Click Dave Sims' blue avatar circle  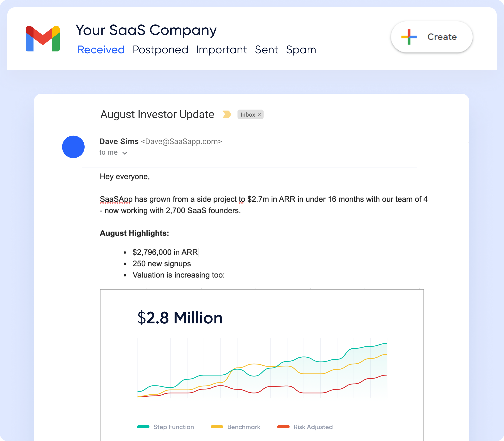pos(73,147)
